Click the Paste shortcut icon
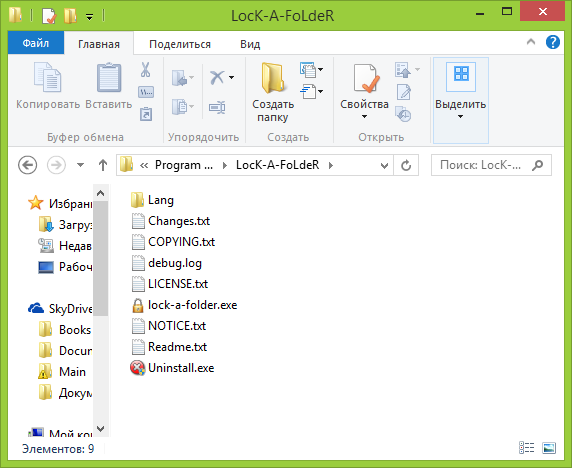This screenshot has height=468, width=572. 146,114
